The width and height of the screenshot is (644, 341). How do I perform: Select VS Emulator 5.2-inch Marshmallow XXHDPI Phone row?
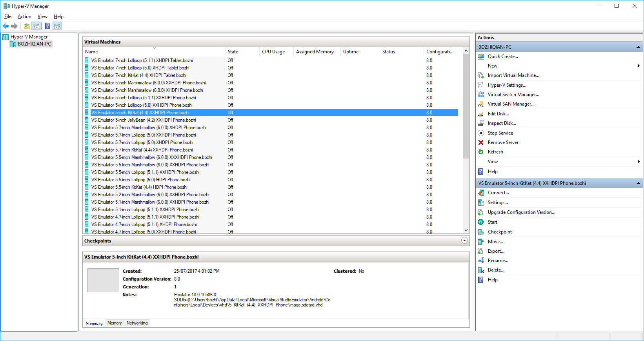click(271, 195)
